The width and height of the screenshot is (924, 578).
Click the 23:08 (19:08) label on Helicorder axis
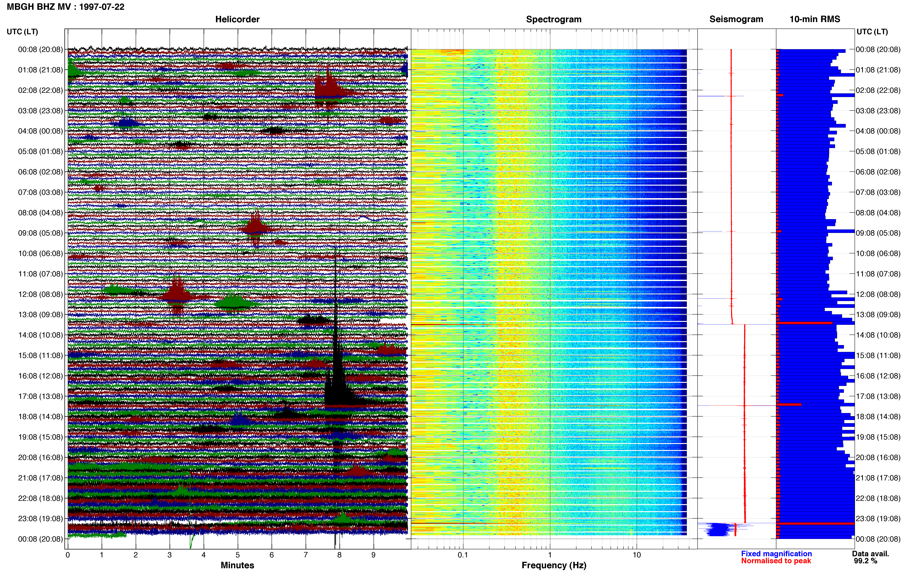(x=40, y=519)
